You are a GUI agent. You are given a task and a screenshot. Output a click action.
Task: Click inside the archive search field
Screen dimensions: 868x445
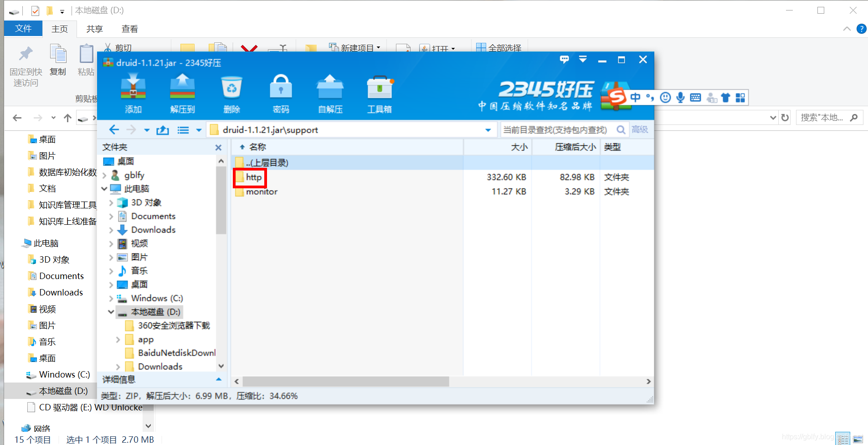coord(556,129)
